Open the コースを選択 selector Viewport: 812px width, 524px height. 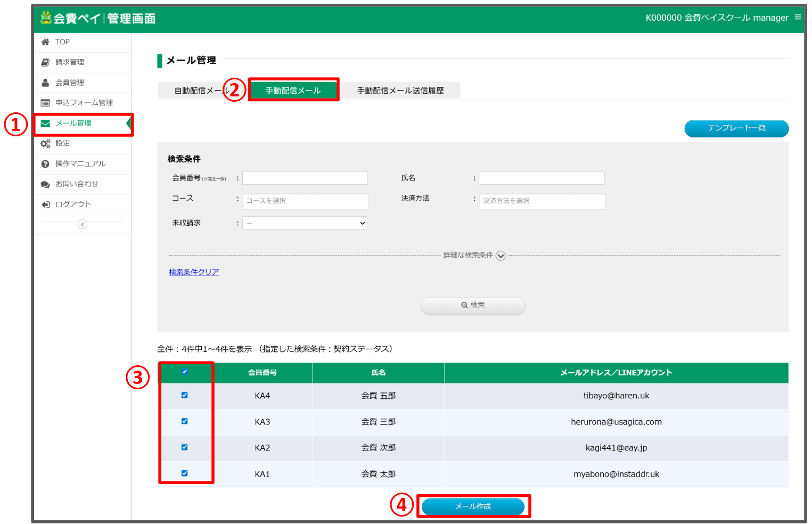click(306, 201)
